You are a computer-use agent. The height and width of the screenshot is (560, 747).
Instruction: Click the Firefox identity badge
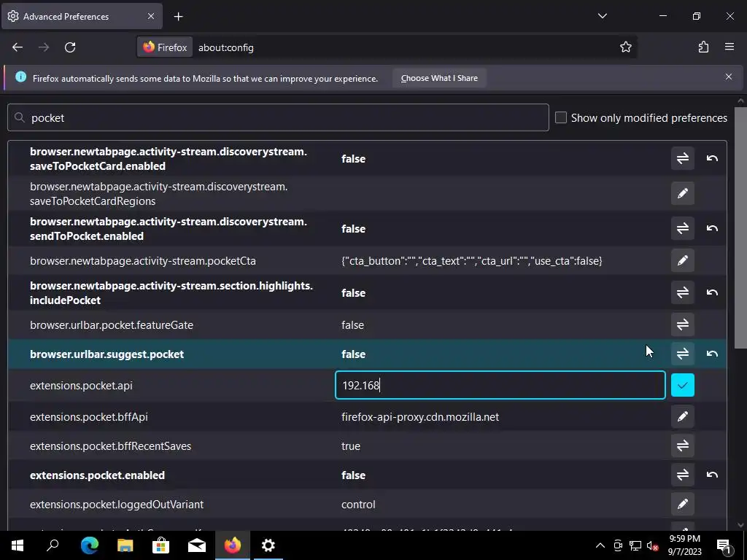tap(166, 47)
